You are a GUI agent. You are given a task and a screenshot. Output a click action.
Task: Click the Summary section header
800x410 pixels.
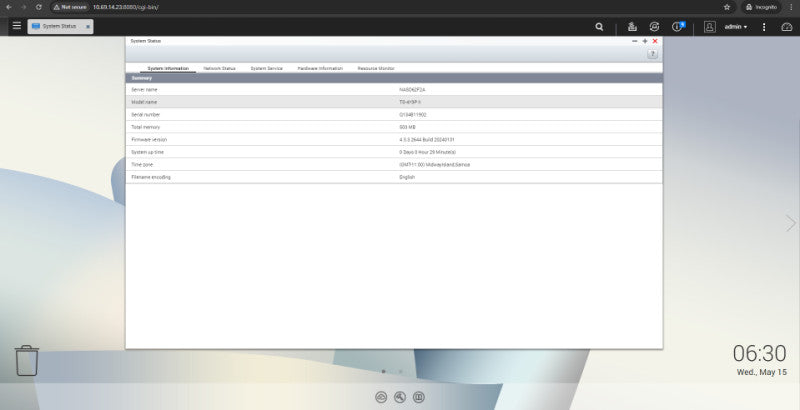pyautogui.click(x=394, y=78)
